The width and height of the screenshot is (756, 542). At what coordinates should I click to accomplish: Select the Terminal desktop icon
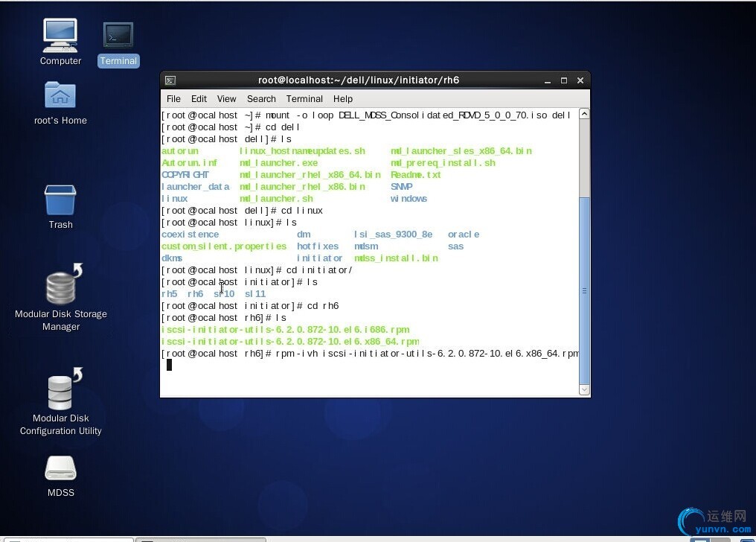click(x=118, y=43)
